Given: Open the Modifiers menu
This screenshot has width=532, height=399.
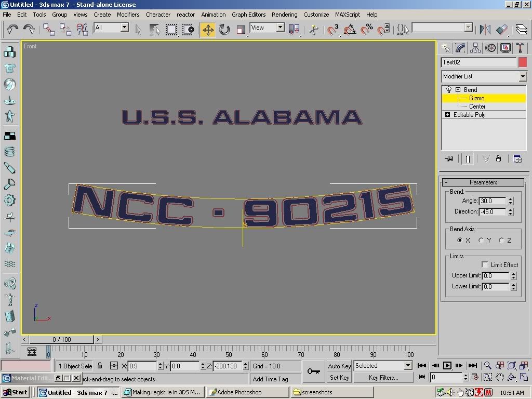Looking at the screenshot, I should [128, 15].
